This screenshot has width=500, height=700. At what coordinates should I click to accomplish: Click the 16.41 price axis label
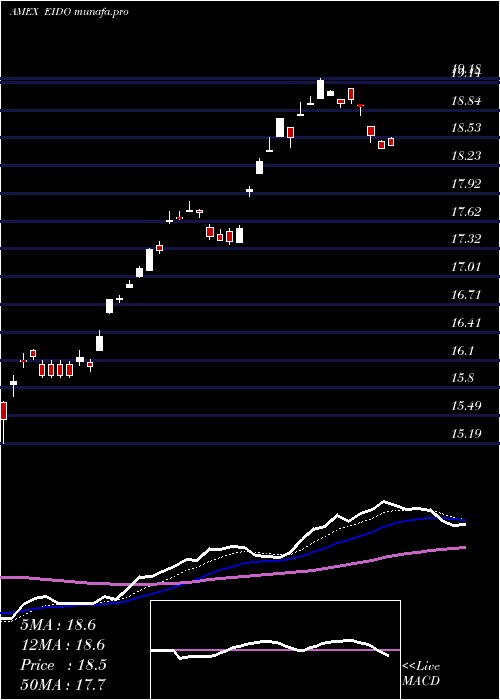click(x=466, y=322)
